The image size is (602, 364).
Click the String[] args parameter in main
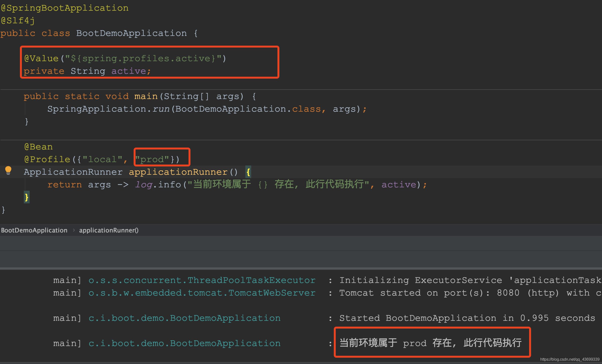point(204,96)
